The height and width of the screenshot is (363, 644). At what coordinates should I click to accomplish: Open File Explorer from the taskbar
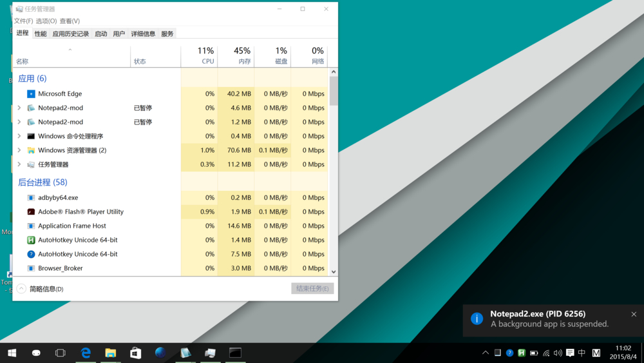[111, 353]
